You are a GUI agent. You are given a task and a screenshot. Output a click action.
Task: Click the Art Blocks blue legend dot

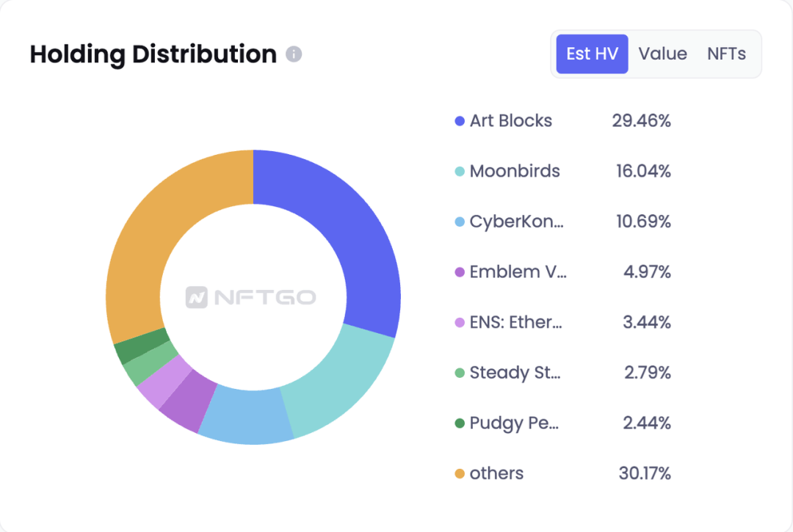(x=460, y=121)
